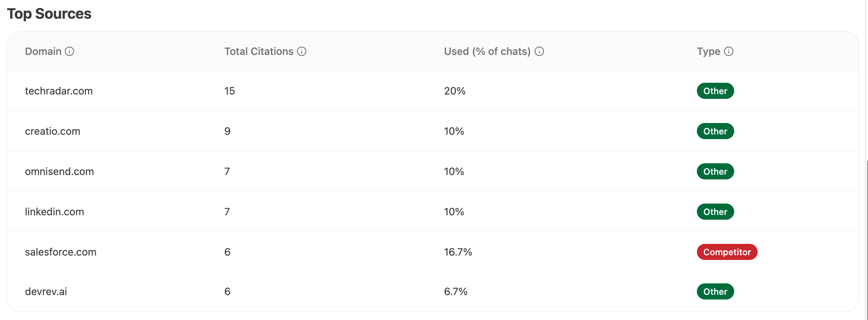Click the info icon beside Total Citations
Image resolution: width=868 pixels, height=320 pixels.
point(301,52)
